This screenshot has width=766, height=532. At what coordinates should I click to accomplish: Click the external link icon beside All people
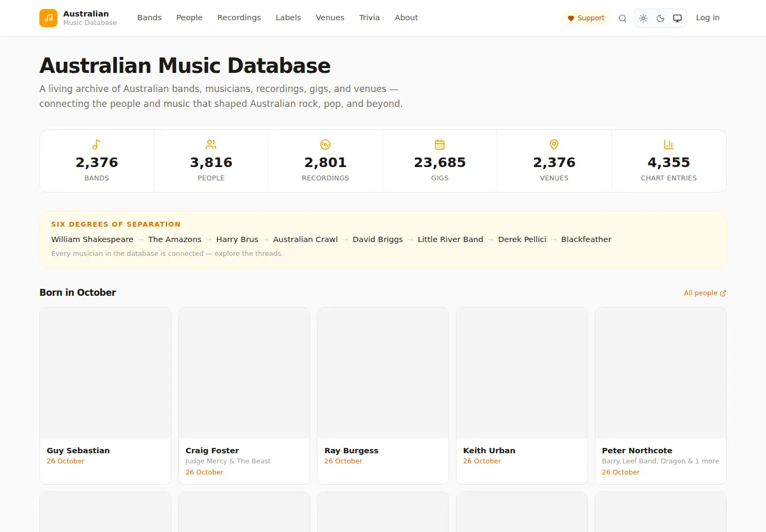click(x=723, y=293)
